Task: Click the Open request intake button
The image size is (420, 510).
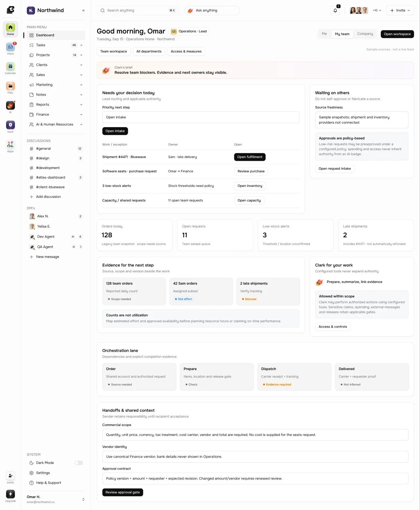Action: (x=335, y=169)
